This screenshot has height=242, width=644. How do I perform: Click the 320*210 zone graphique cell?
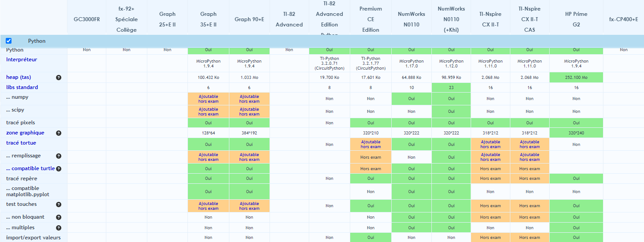click(x=371, y=133)
